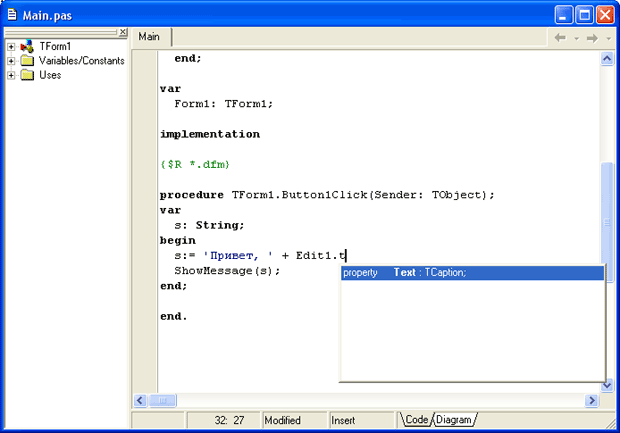Image resolution: width=620 pixels, height=433 pixels.
Task: Click the 'implementation' keyword
Action: coord(210,134)
